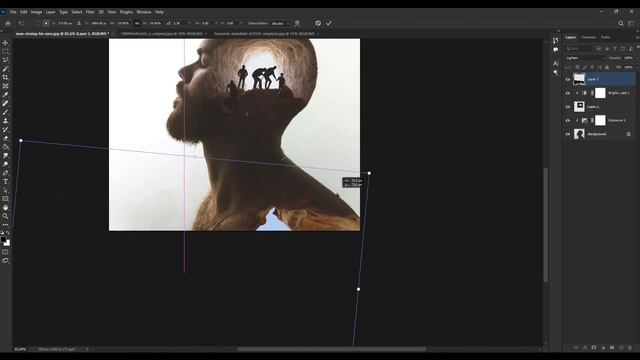Image resolution: width=640 pixels, height=360 pixels.
Task: Click the background color swatch
Action: [7, 243]
